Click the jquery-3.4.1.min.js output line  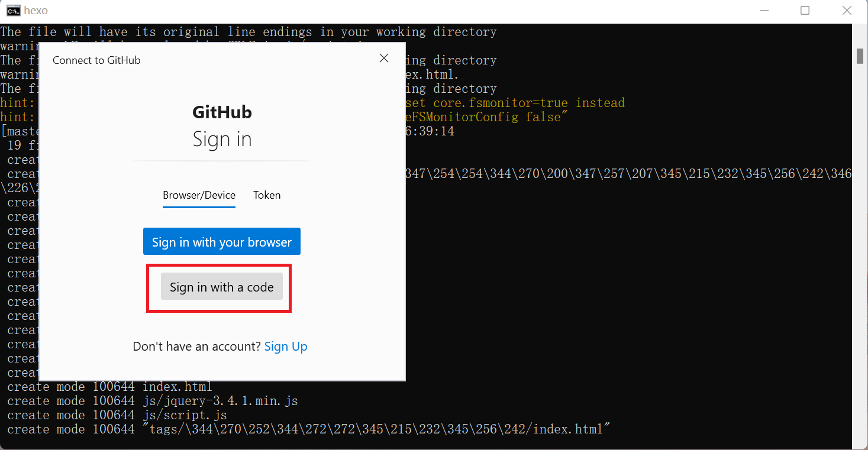[152, 401]
